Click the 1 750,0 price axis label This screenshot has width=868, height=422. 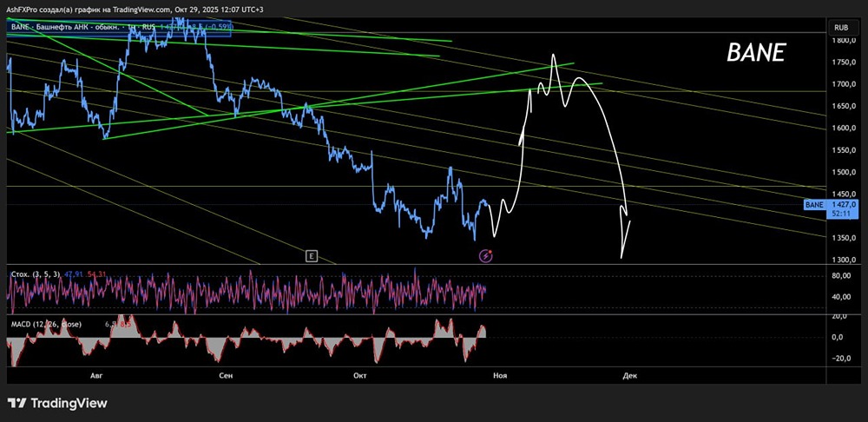(x=845, y=62)
